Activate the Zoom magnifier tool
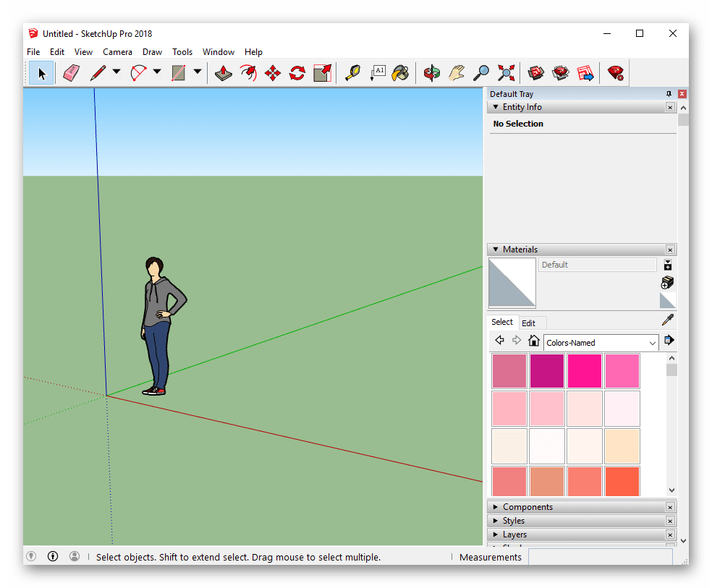This screenshot has height=588, width=712. point(481,73)
